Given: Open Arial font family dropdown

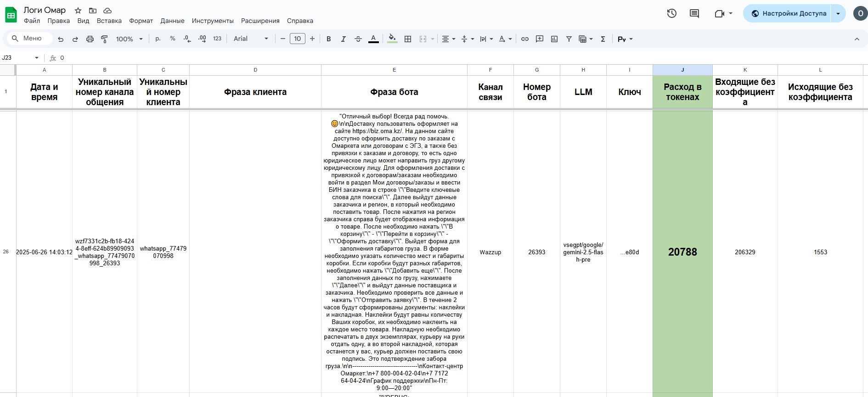Looking at the screenshot, I should (251, 39).
